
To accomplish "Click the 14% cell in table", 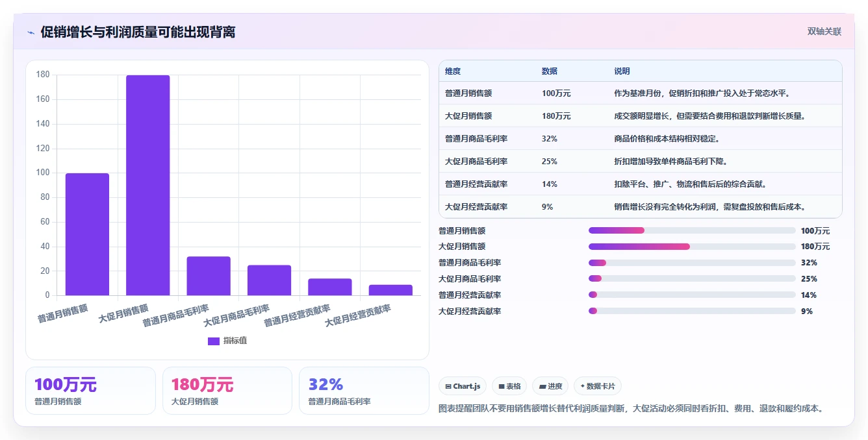I will pos(550,184).
